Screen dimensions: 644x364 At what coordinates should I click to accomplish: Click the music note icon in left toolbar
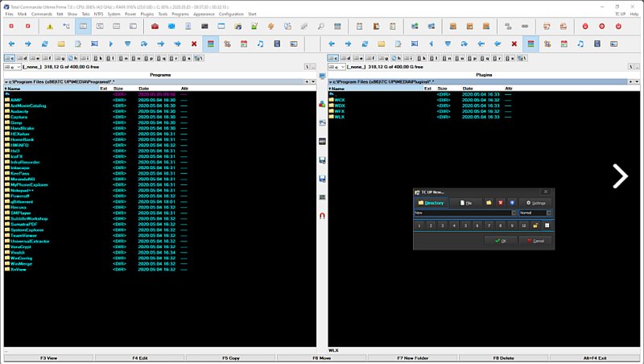point(259,43)
